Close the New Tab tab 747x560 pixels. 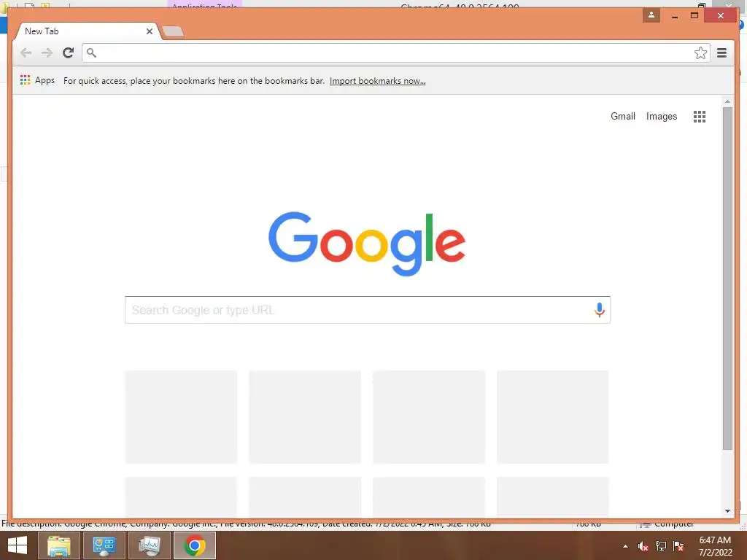(x=149, y=31)
